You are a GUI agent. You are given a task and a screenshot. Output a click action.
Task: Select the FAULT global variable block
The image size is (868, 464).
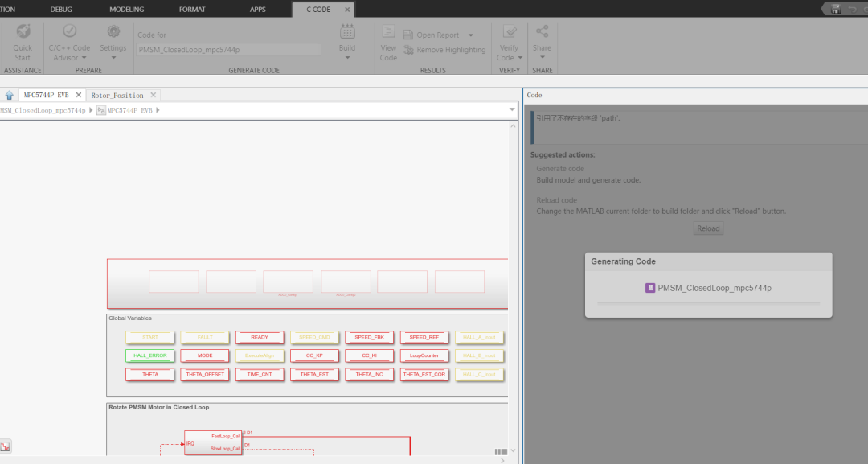pyautogui.click(x=205, y=337)
